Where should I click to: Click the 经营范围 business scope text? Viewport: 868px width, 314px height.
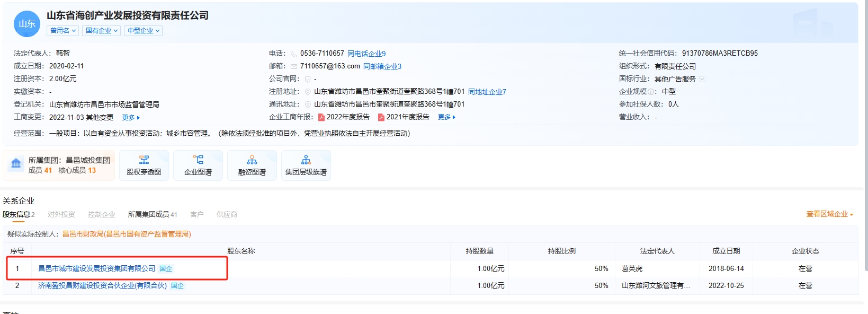click(x=230, y=133)
